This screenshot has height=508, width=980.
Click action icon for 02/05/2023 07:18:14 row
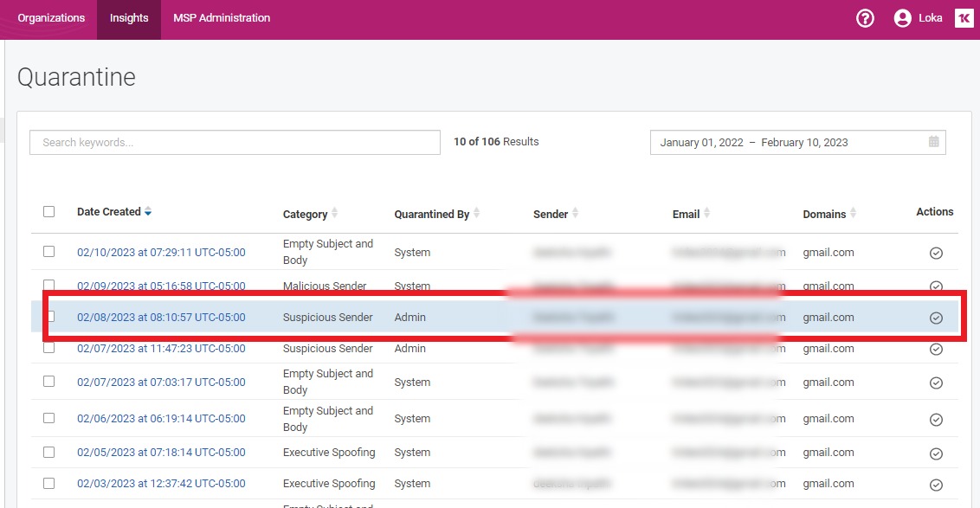936,453
